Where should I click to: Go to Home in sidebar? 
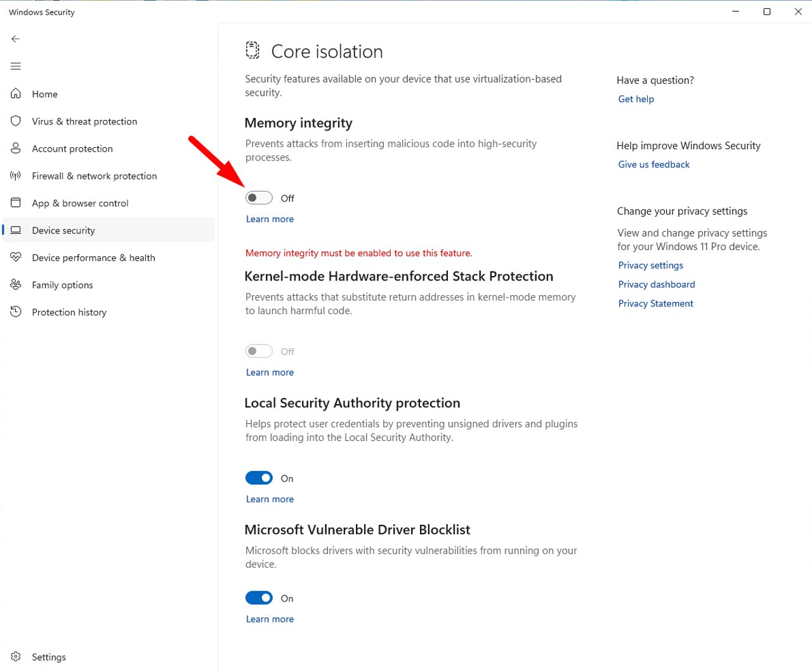[x=108, y=94]
